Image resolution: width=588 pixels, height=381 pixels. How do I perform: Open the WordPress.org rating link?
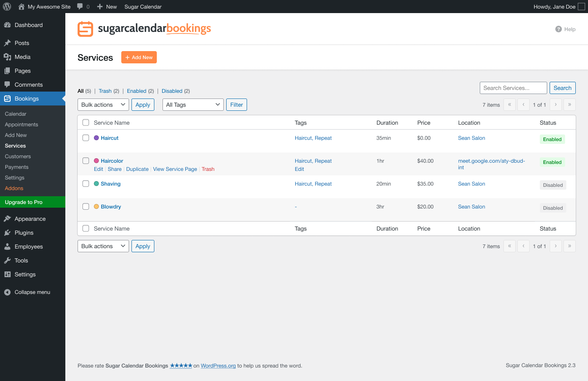tap(218, 366)
